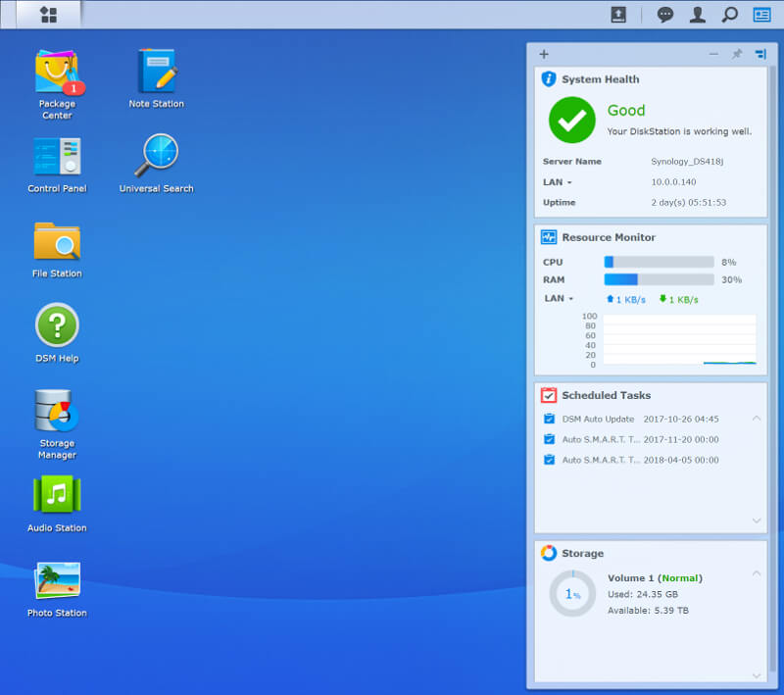
Task: Pin the widget panel
Action: tap(737, 54)
